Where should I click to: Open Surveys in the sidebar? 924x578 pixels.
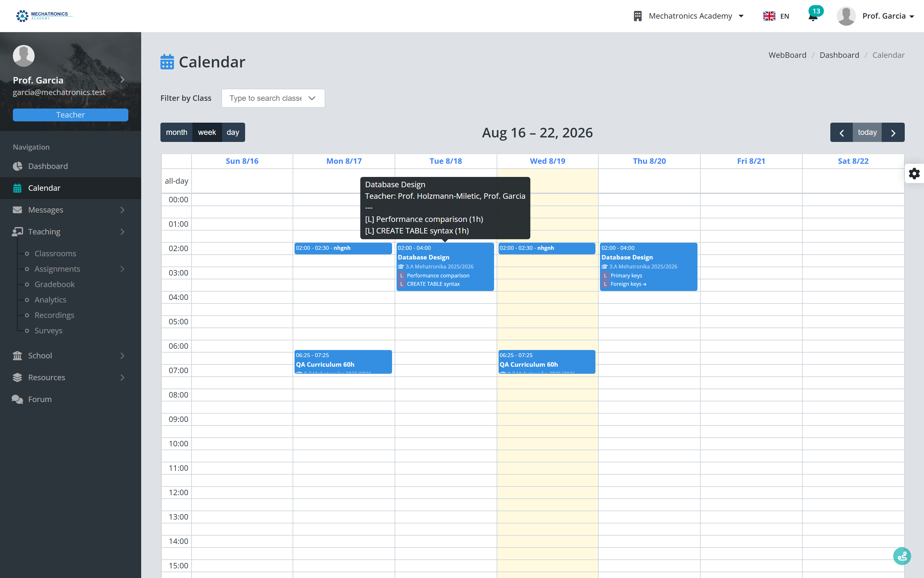(48, 331)
